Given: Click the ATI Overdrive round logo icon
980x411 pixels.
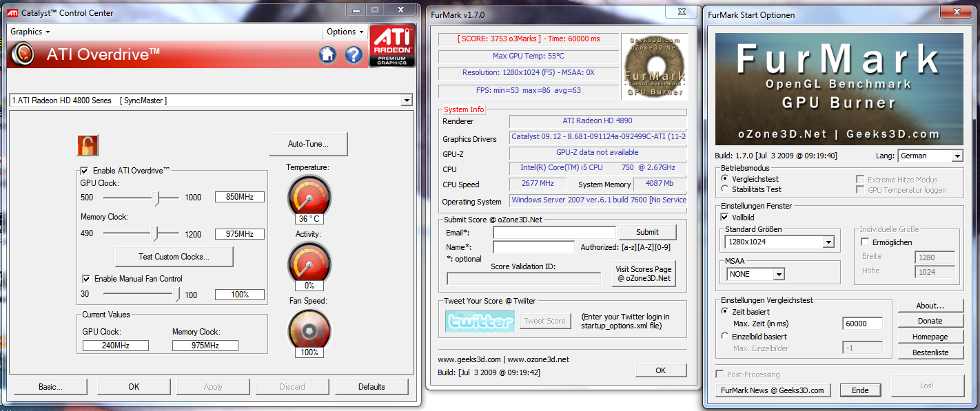Looking at the screenshot, I should pyautogui.click(x=23, y=54).
